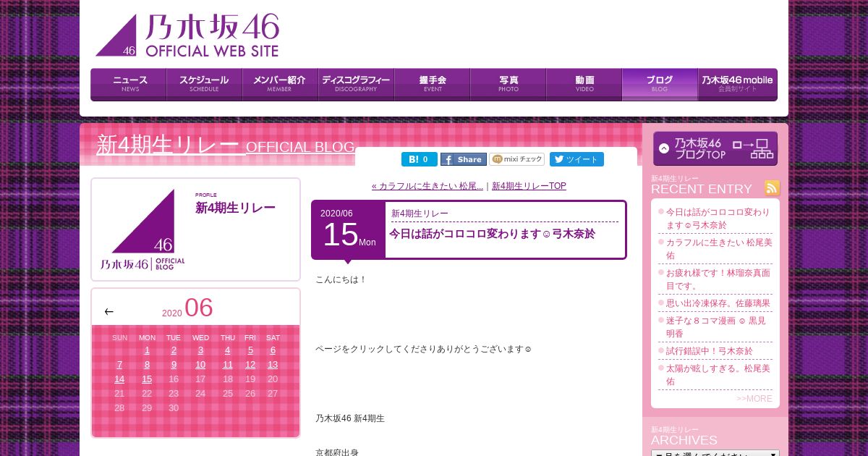Open recent entry 試行錯誤中！弓木奈於
Image resolution: width=868 pixels, height=456 pixels.
[710, 351]
